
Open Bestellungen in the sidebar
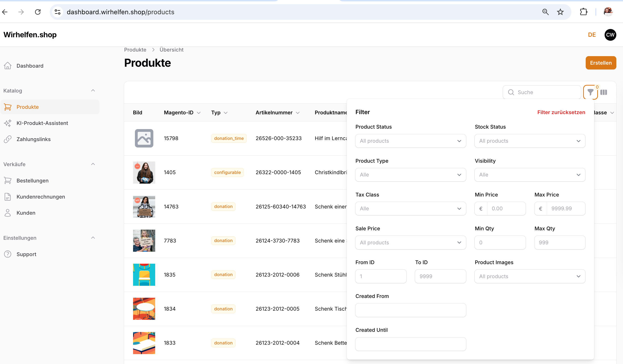(32, 181)
